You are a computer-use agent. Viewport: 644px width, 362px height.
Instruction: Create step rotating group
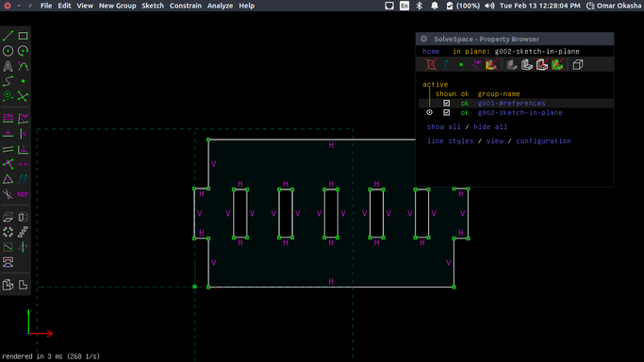point(8,232)
